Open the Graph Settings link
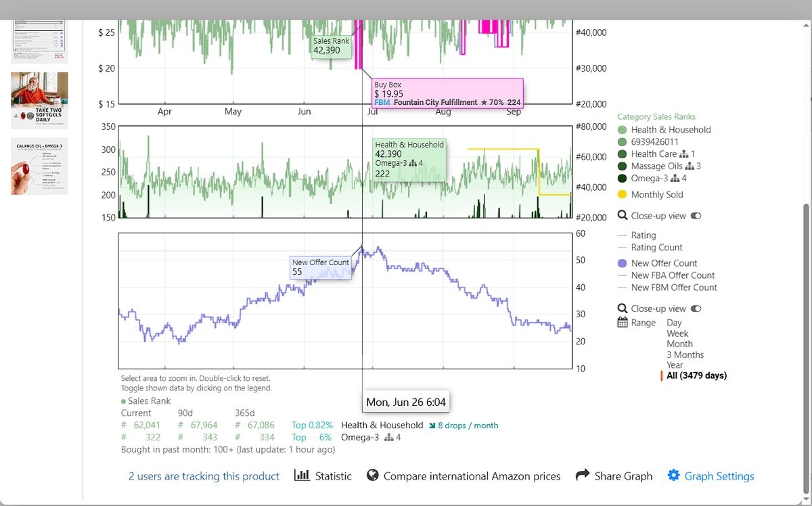 719,476
